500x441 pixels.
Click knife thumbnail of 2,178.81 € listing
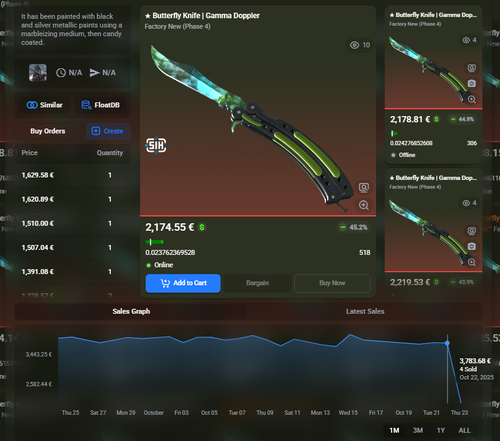tap(430, 70)
